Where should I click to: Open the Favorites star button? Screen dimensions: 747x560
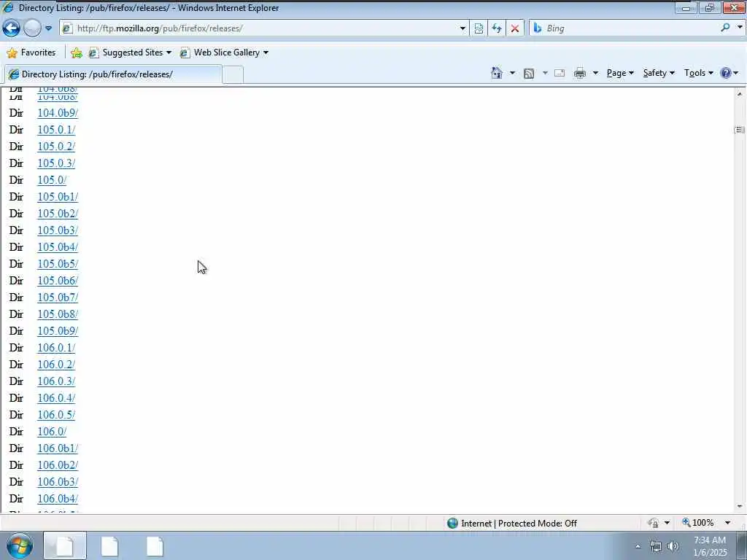(31, 52)
